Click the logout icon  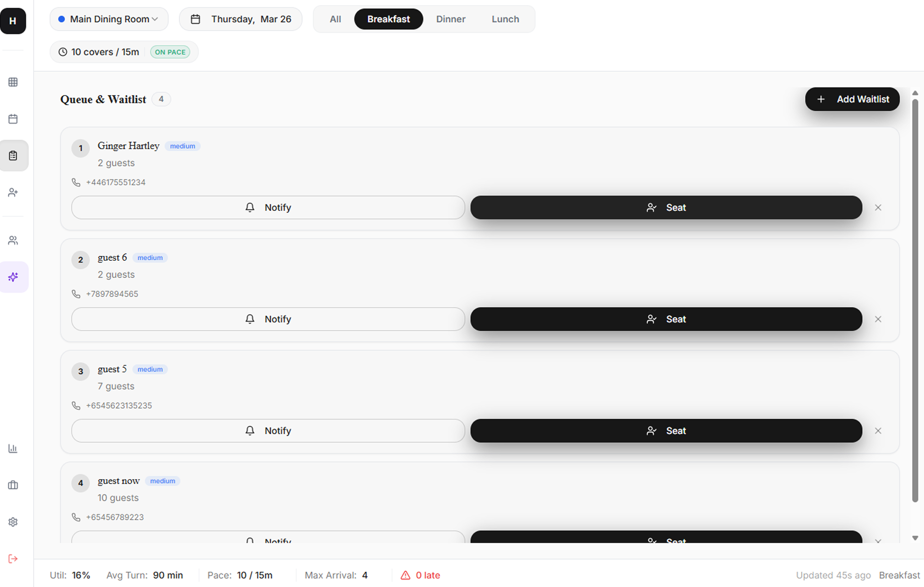point(13,558)
